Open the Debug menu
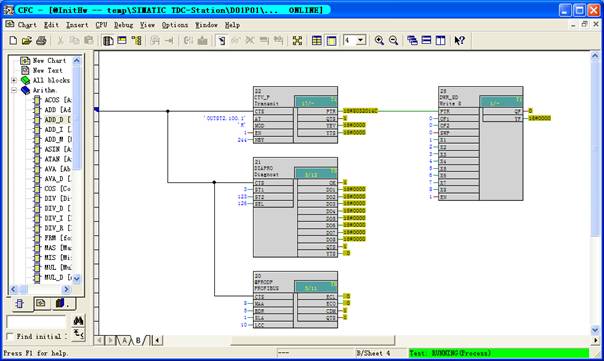This screenshot has height=361, width=604. tap(123, 25)
